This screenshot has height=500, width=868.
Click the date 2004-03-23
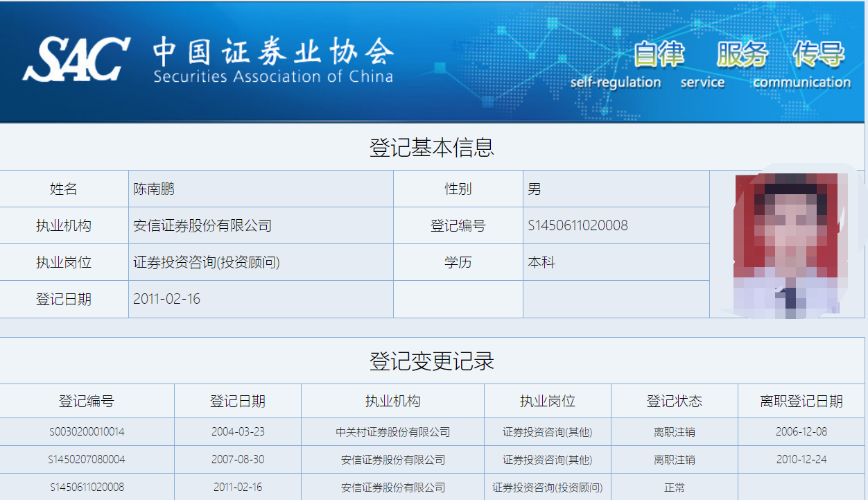pos(238,431)
